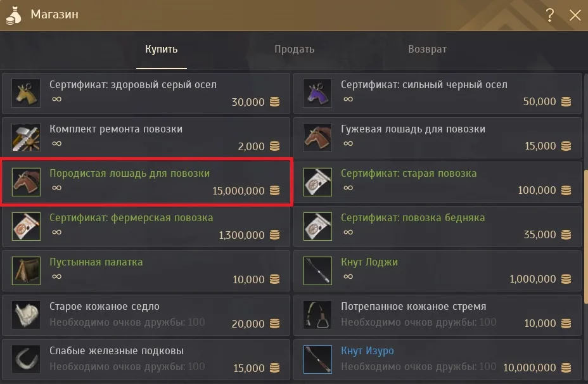This screenshot has width=588, height=384.
Task: Select the Купить tab
Action: (161, 49)
